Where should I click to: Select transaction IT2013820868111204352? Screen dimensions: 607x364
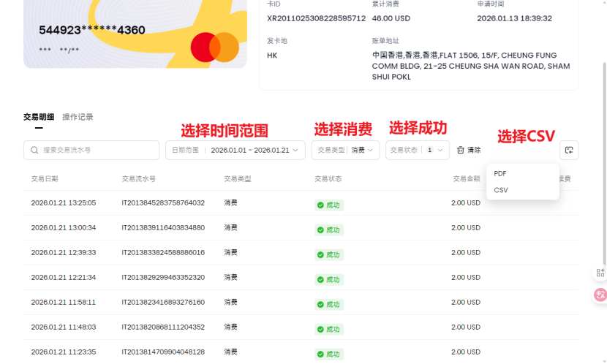[163, 327]
